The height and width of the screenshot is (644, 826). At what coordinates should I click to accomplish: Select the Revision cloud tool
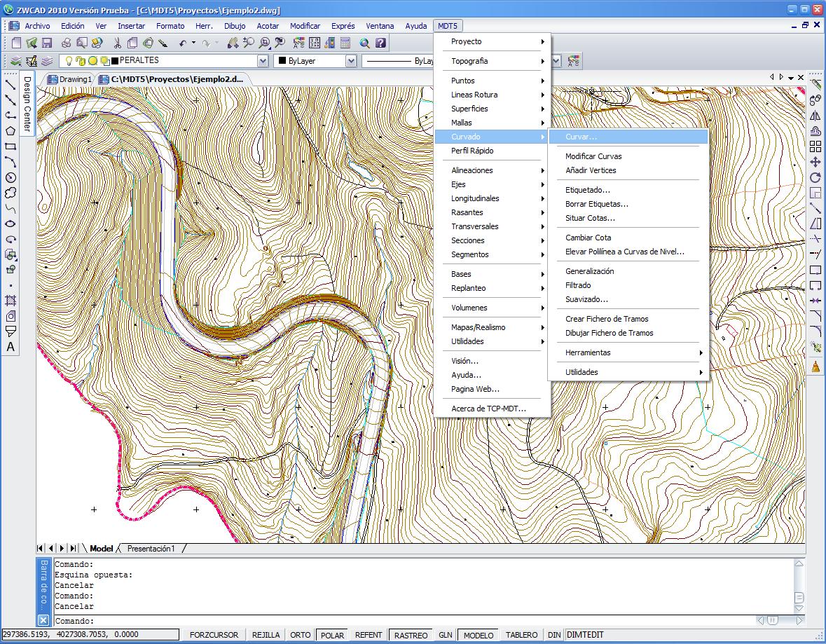[10, 193]
